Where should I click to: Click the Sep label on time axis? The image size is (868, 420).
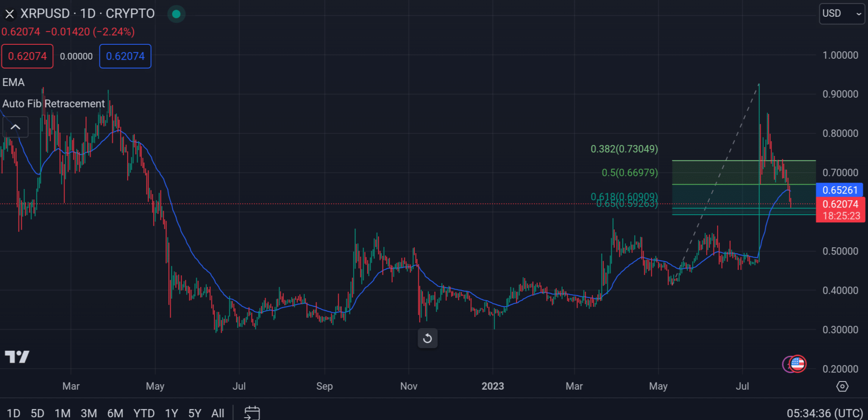[x=325, y=386]
